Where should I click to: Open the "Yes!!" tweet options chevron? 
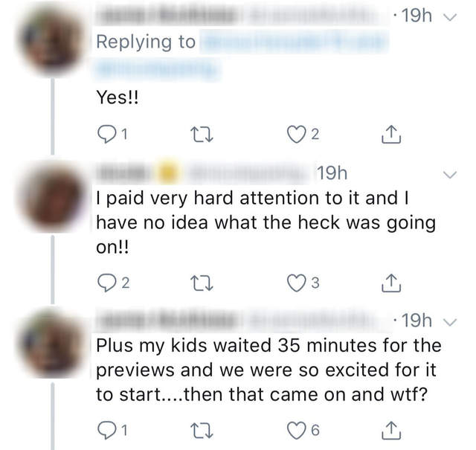450,16
